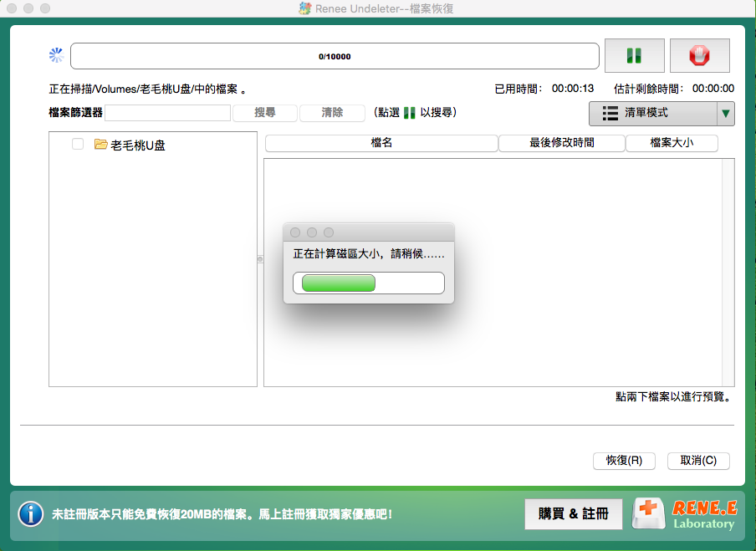Click the RENE.E Laboratory logo
The height and width of the screenshot is (551, 756).
click(x=685, y=514)
